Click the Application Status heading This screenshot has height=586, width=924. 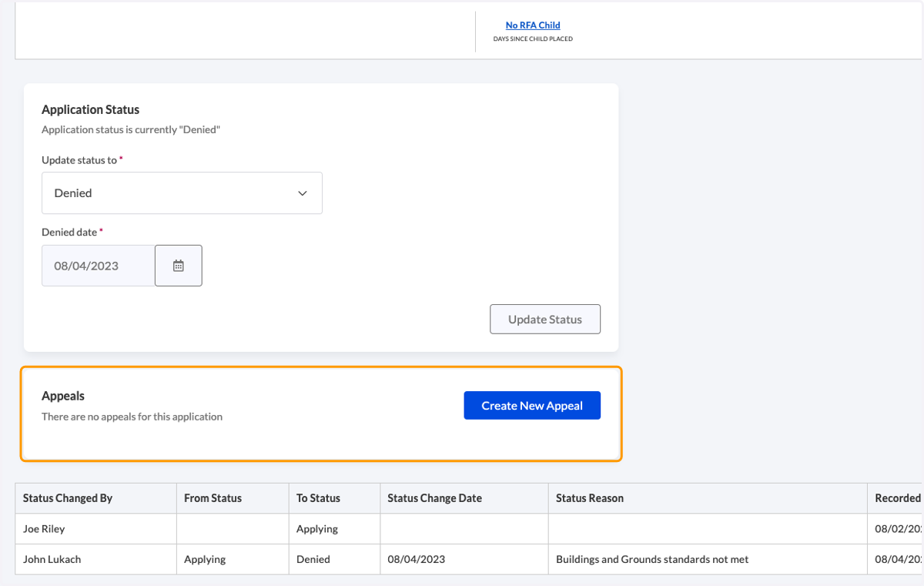[90, 109]
